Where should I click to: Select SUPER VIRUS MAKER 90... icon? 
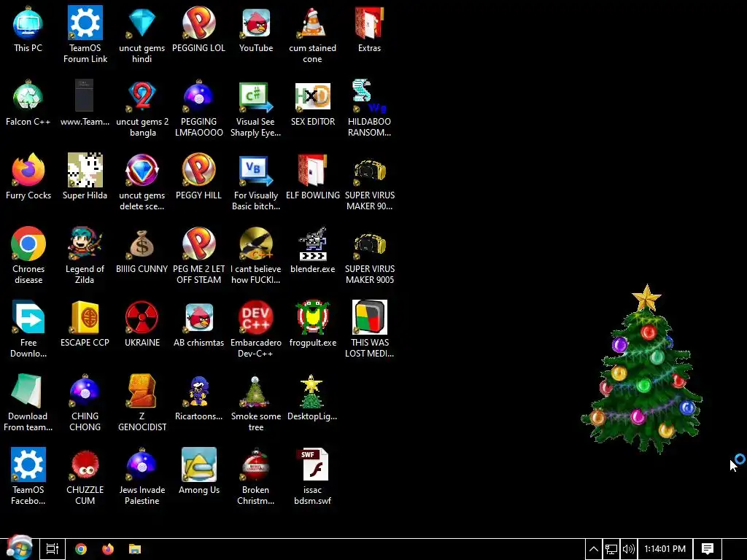point(369,170)
